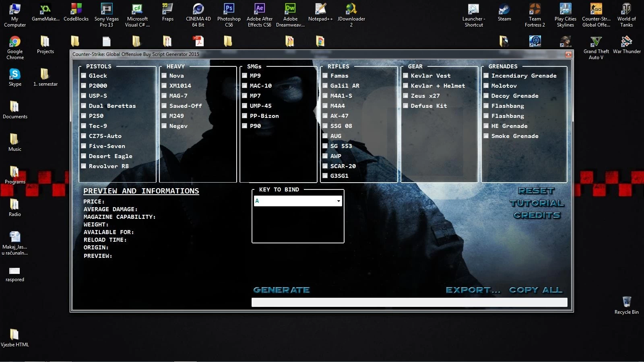Image resolution: width=644 pixels, height=362 pixels.
Task: Enable the Defuse Kit option
Action: point(406,106)
